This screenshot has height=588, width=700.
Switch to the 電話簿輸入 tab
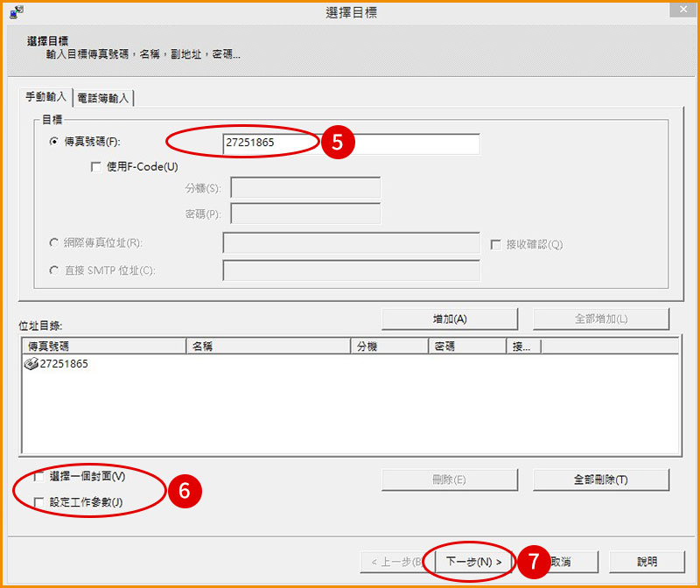click(102, 97)
